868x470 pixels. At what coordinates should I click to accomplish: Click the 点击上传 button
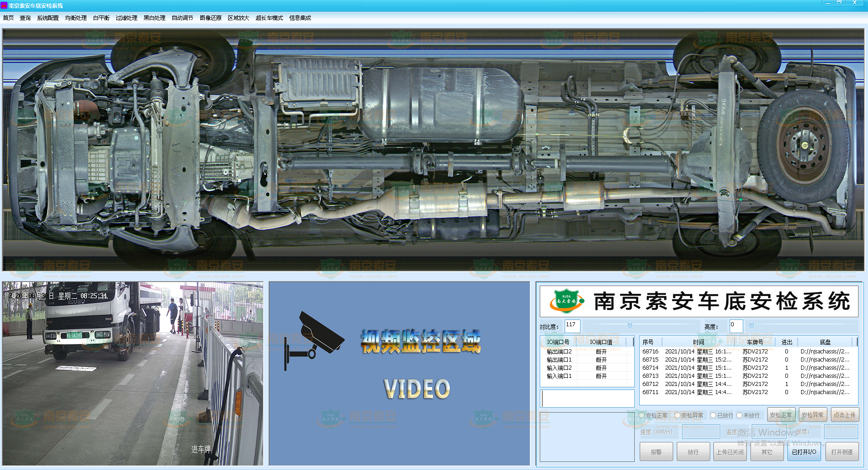tap(845, 415)
